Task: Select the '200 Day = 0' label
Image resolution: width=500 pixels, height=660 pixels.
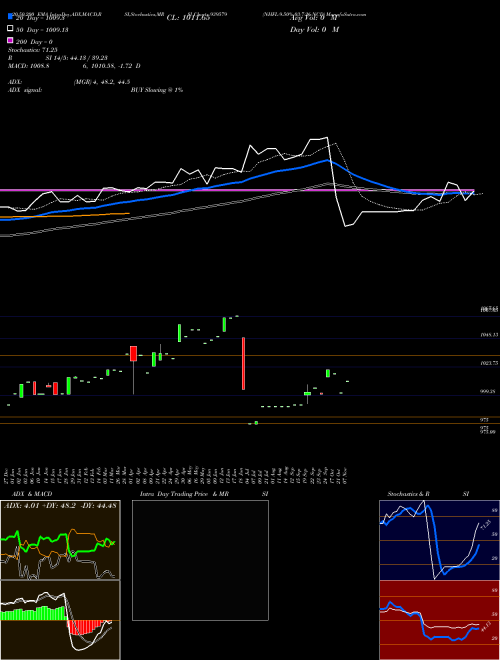Action: pyautogui.click(x=34, y=42)
